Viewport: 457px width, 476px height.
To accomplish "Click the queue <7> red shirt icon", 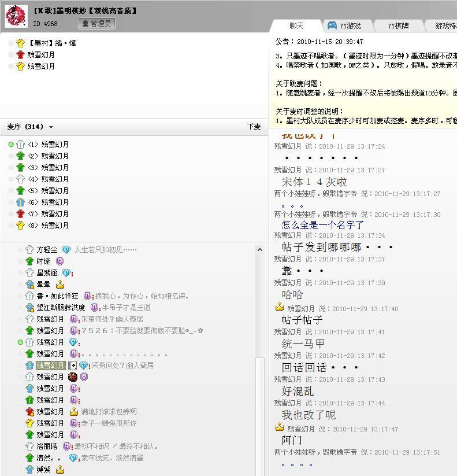I will coord(21,214).
